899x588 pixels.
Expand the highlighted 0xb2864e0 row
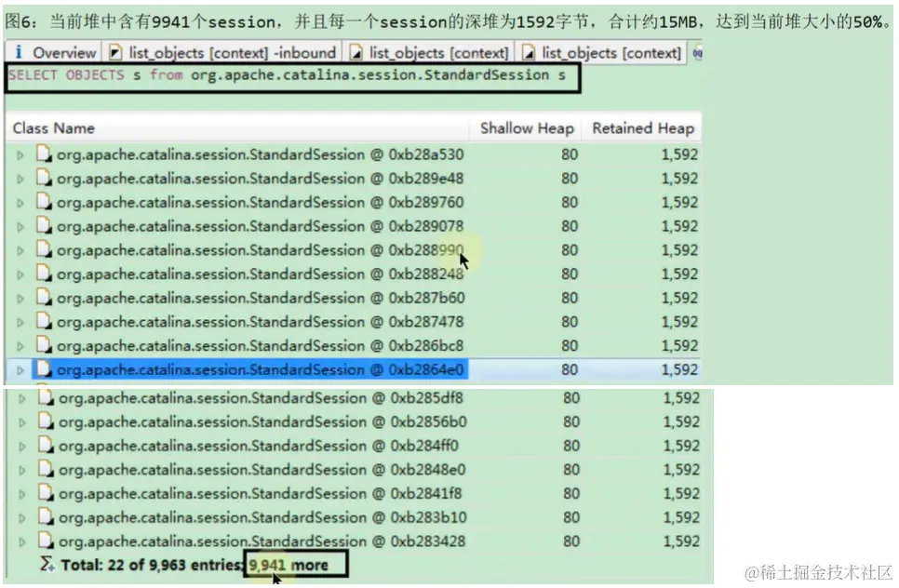[x=20, y=370]
